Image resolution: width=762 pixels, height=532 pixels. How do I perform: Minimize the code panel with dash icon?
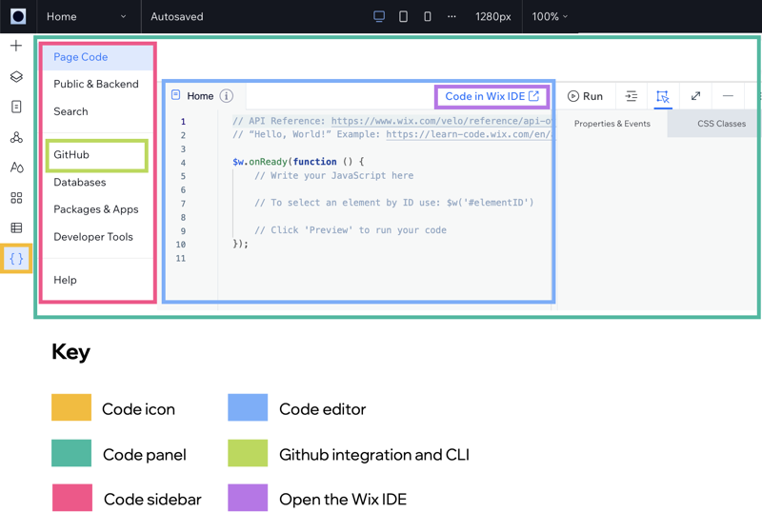coord(728,96)
